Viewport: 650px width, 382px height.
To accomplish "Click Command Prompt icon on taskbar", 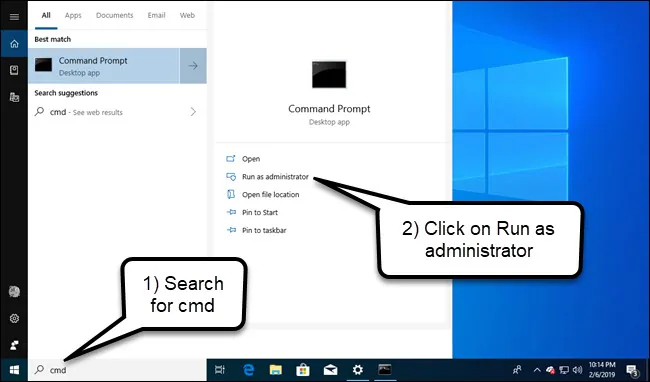I will (x=385, y=369).
